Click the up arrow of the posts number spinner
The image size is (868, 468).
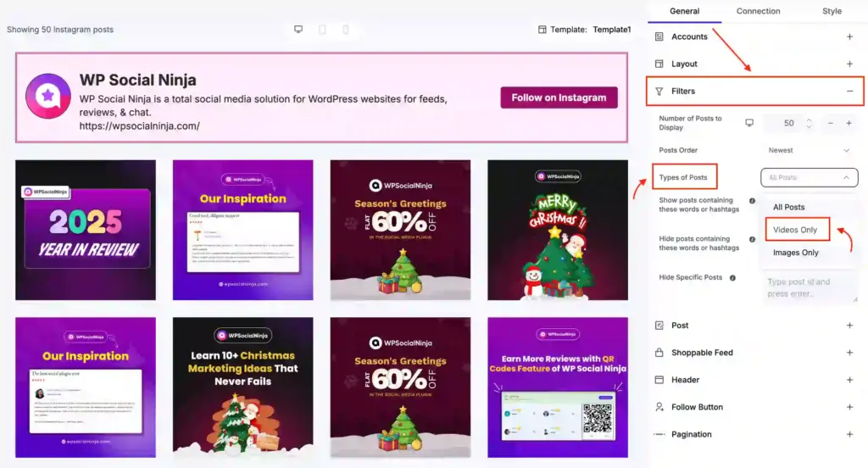click(809, 120)
